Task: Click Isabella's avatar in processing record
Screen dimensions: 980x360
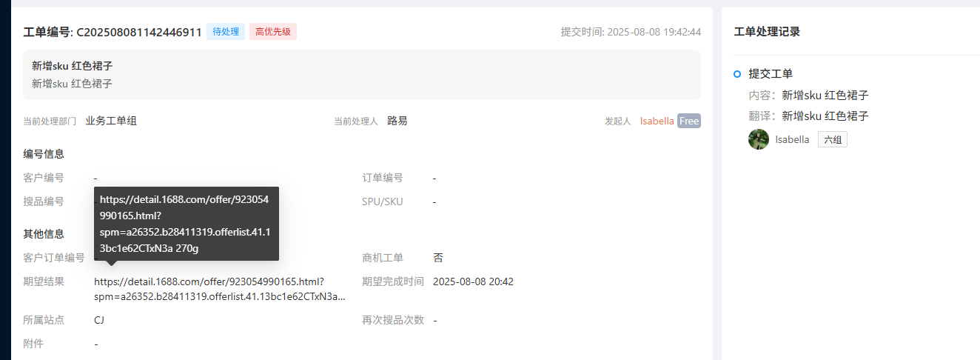Action: coord(759,139)
